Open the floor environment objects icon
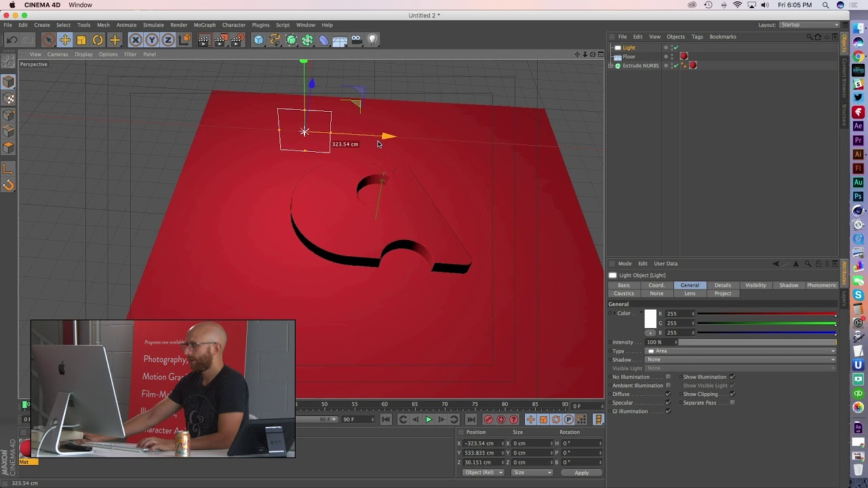Viewport: 868px width, 488px height. 340,40
